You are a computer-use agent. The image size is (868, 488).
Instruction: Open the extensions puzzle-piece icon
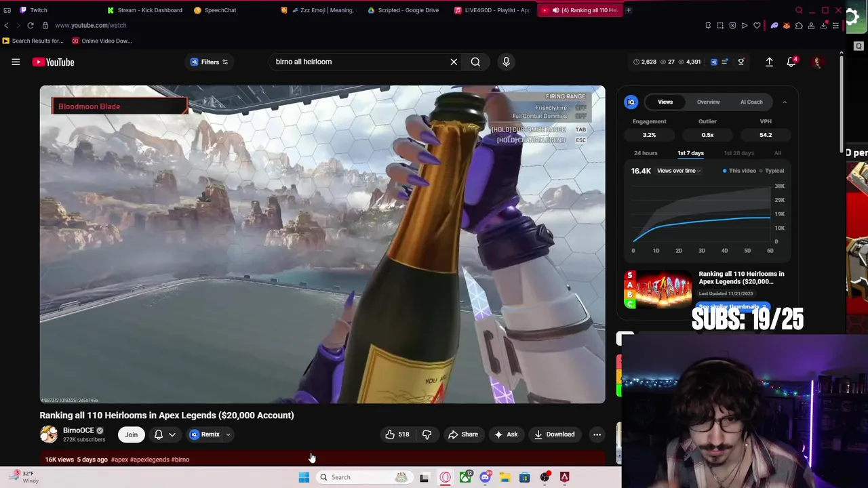pyautogui.click(x=799, y=26)
